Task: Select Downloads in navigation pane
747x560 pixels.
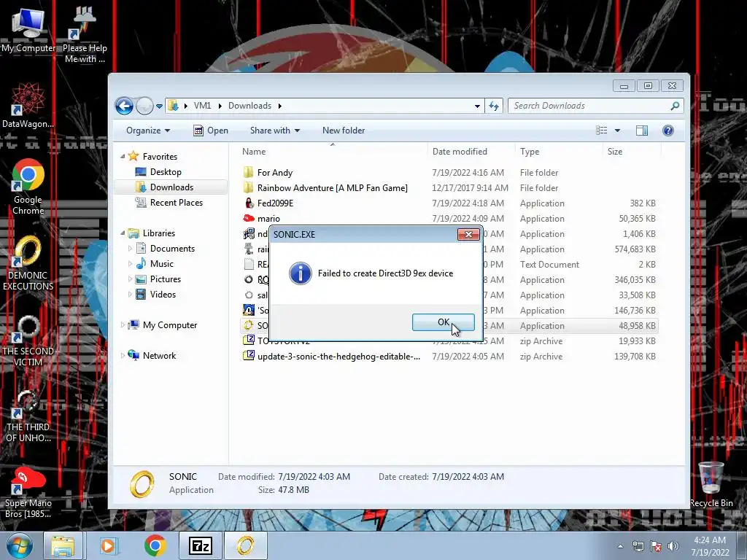Action: [171, 187]
